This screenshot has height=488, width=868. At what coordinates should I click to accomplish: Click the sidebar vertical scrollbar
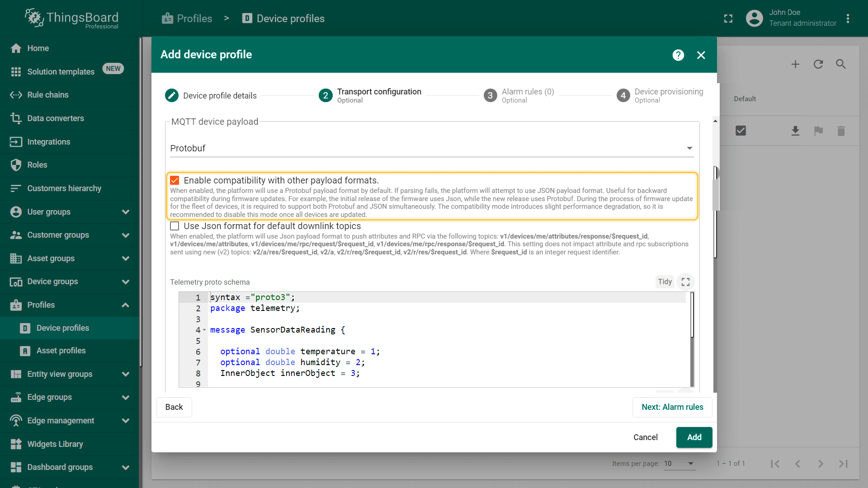tap(141, 202)
